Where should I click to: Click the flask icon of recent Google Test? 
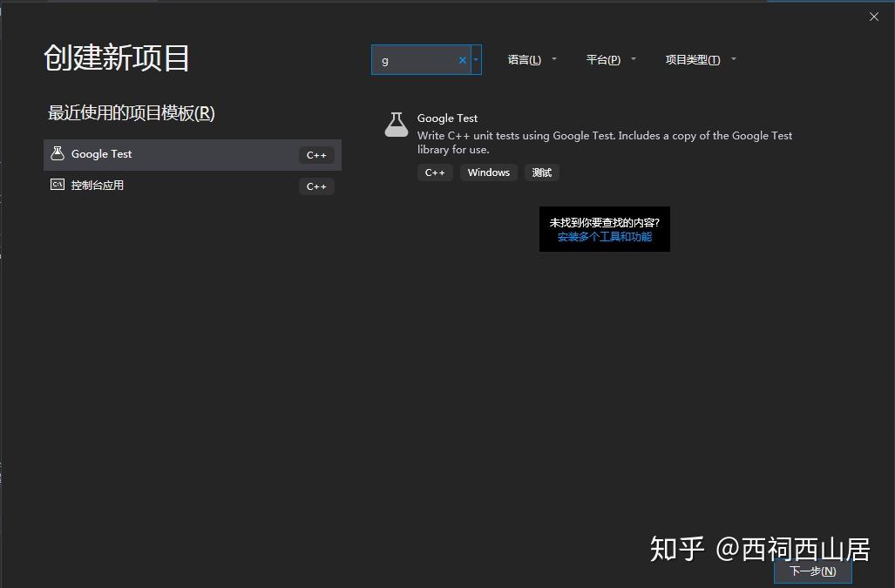coord(58,153)
